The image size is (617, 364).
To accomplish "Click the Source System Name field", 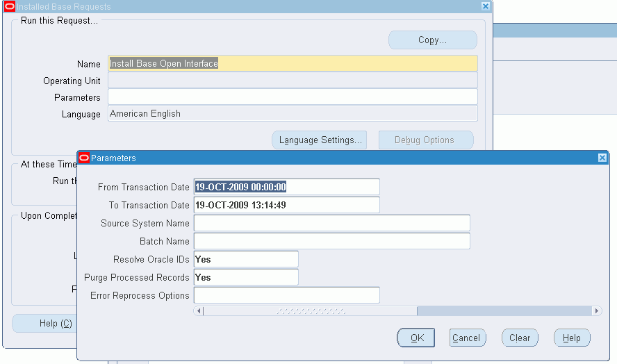I will click(331, 223).
